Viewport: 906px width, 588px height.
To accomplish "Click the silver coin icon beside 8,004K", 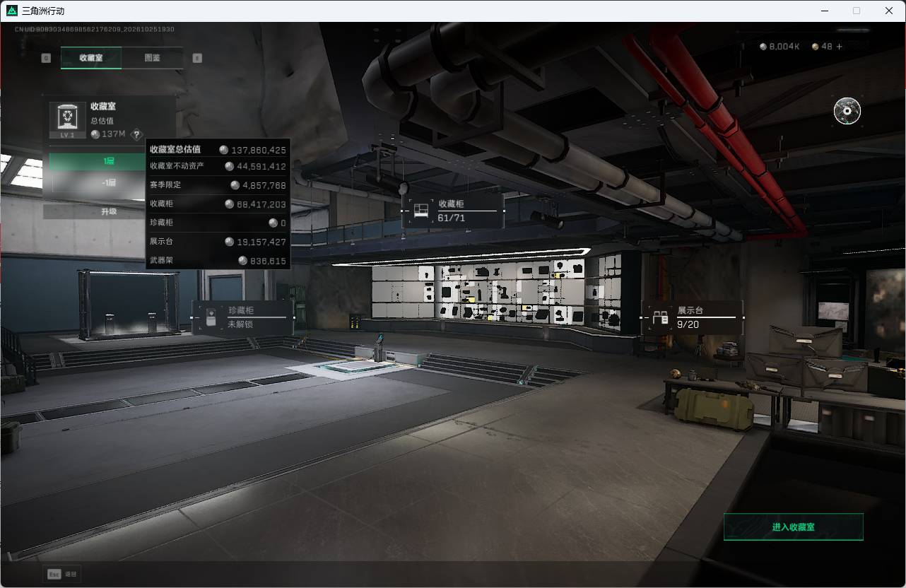I will [x=763, y=47].
